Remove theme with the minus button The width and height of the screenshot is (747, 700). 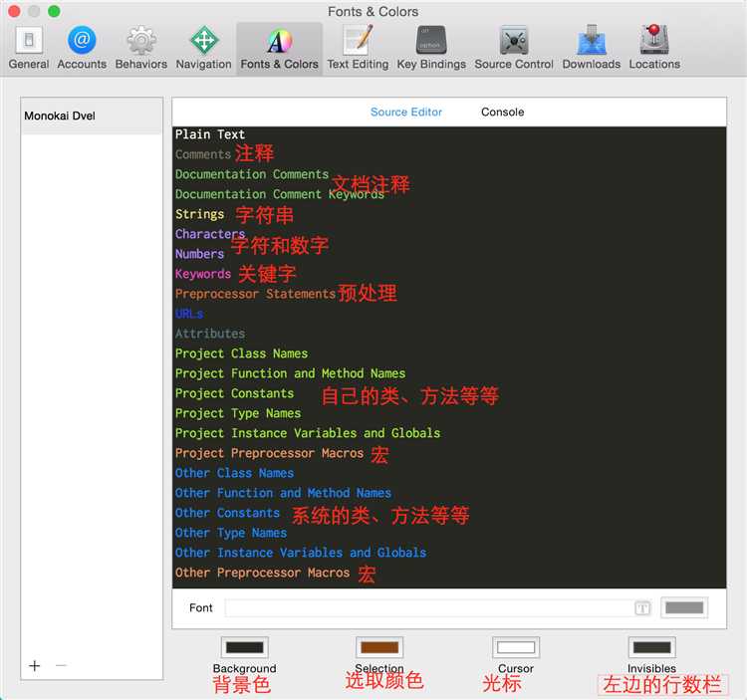pos(61,665)
